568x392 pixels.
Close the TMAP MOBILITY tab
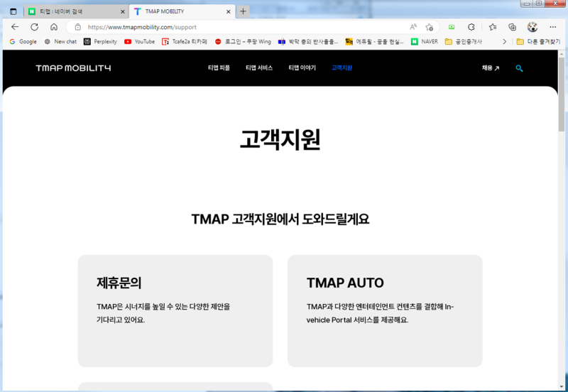click(228, 11)
